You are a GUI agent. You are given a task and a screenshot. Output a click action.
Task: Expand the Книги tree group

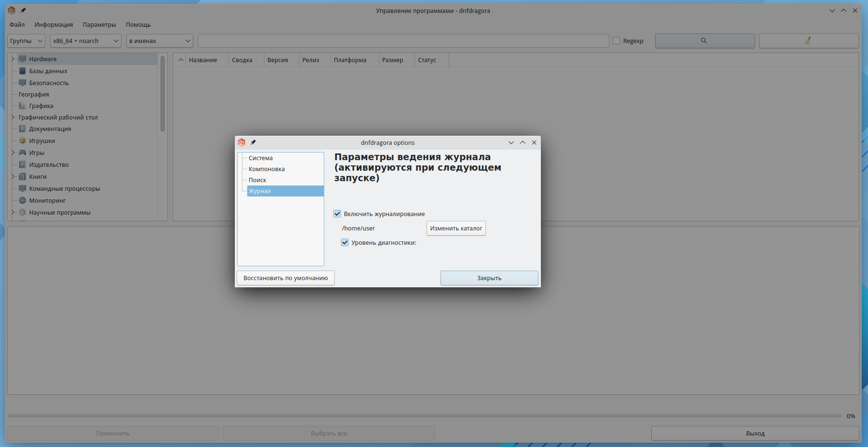coord(13,176)
